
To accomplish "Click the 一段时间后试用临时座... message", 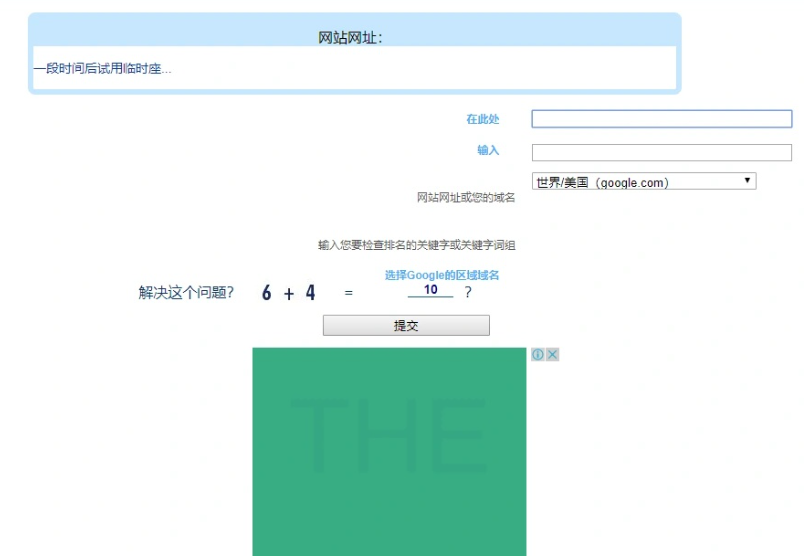I will (x=103, y=69).
